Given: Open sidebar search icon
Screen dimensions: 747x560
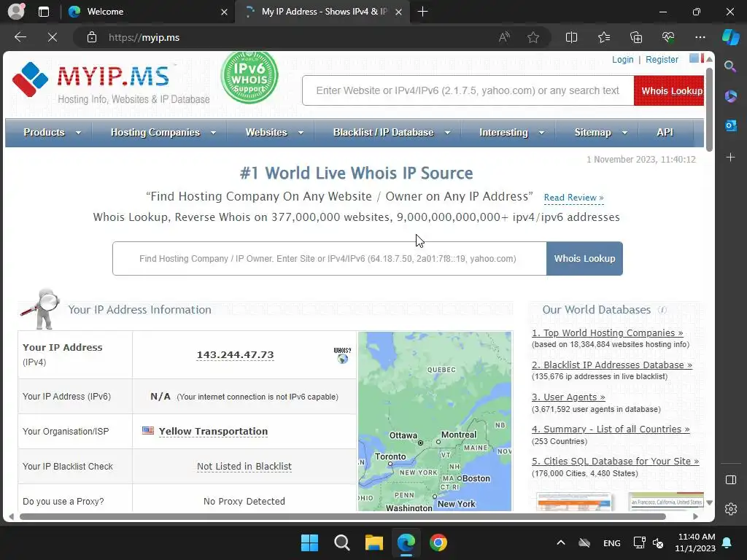Looking at the screenshot, I should point(730,66).
